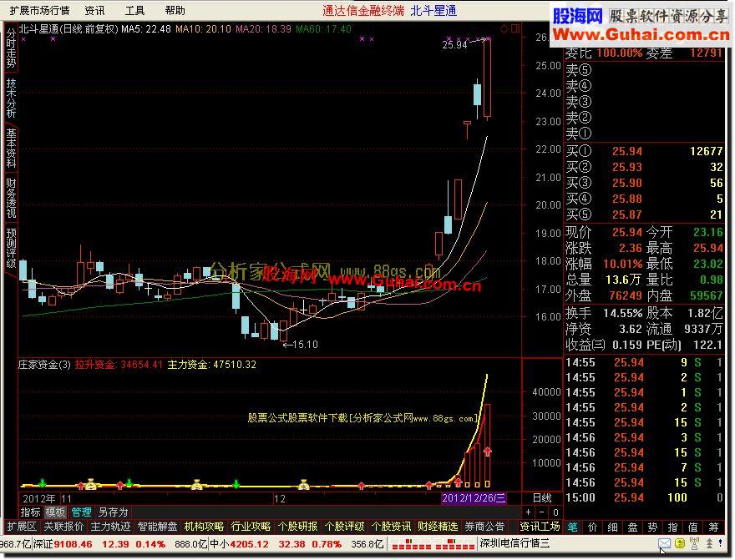Click 深圳电信行情三 server label
735x560 pixels.
(514, 543)
